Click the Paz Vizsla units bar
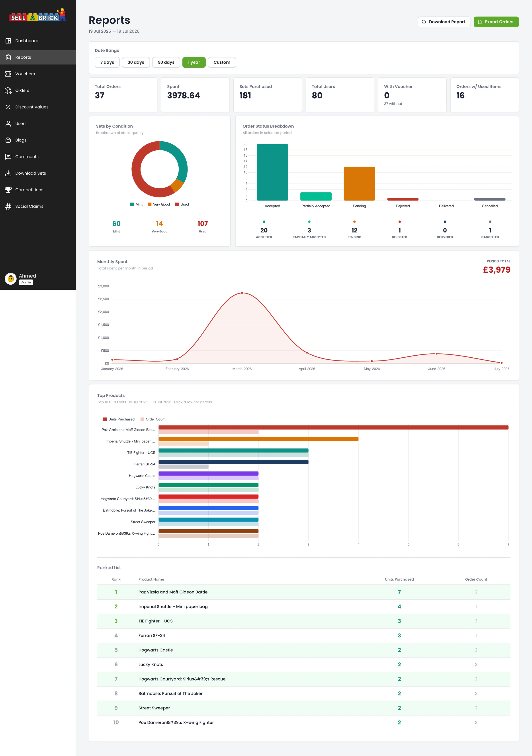The width and height of the screenshot is (532, 756). pos(334,427)
